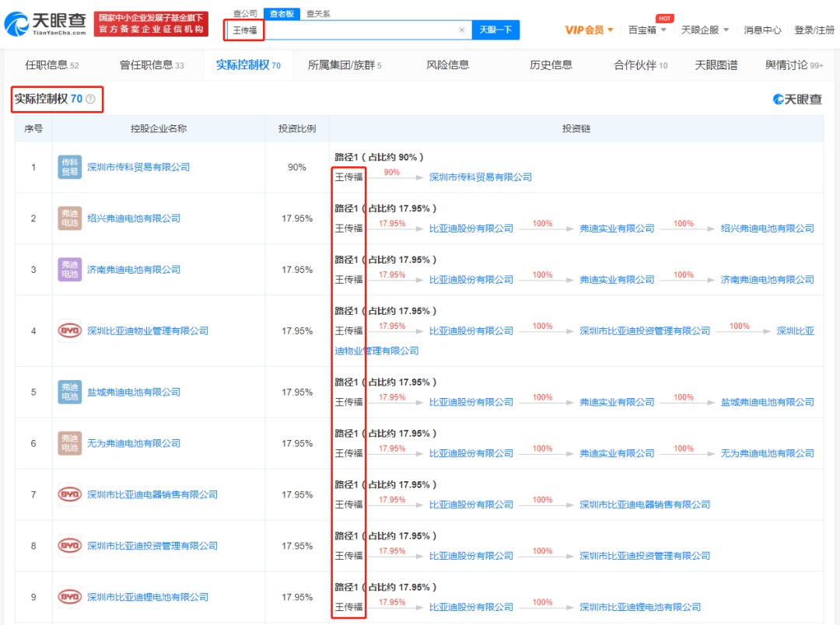Select the 实际控制权 70 tab

248,65
